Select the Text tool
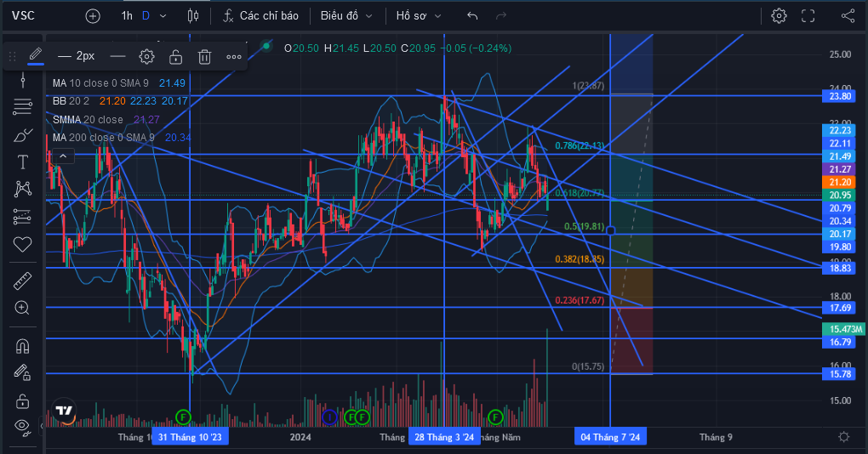This screenshot has height=454, width=868. [23, 162]
